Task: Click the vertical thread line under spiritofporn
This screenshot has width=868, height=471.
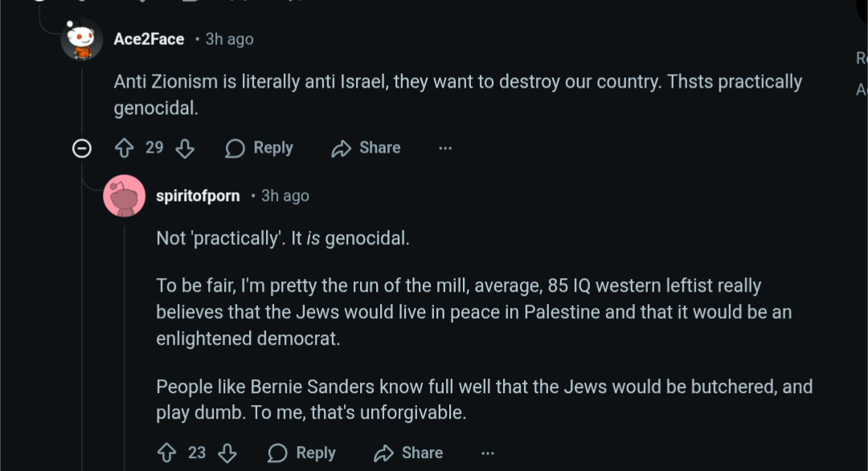Action: point(125,338)
